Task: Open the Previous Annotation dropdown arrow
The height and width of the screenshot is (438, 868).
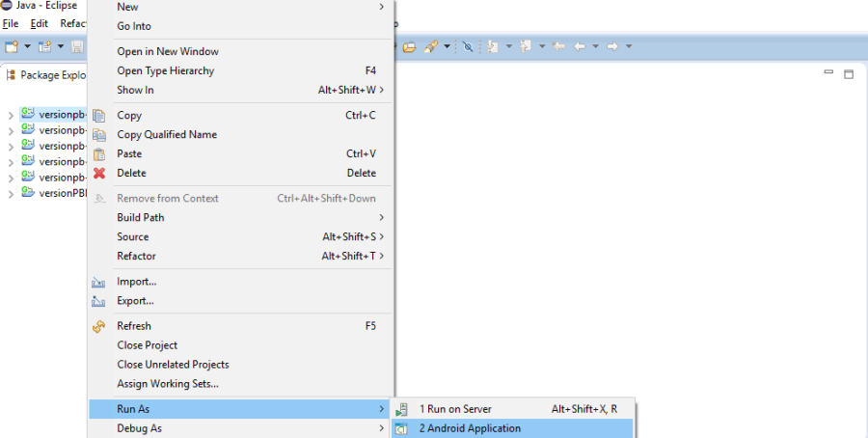Action: [542, 46]
